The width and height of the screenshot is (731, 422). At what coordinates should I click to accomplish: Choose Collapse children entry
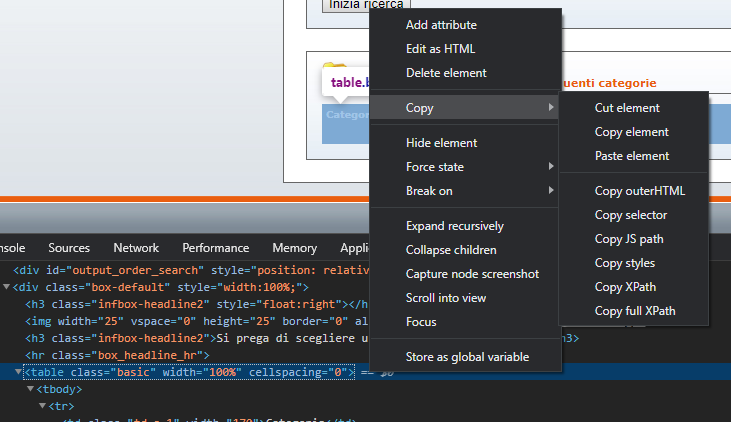(465, 250)
